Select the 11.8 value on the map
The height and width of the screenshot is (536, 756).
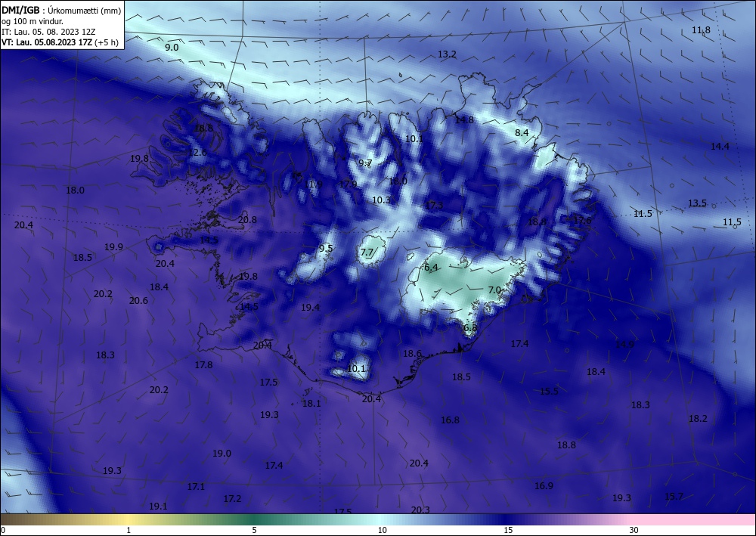[x=701, y=30]
